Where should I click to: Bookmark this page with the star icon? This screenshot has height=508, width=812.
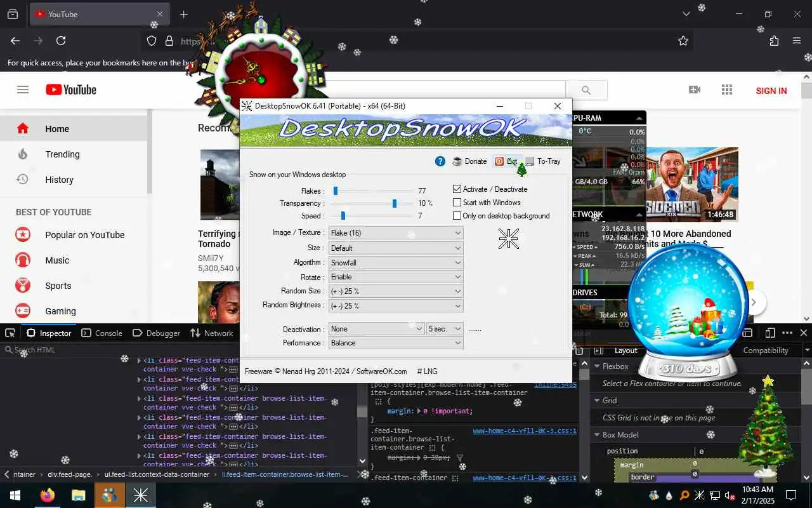click(x=683, y=41)
